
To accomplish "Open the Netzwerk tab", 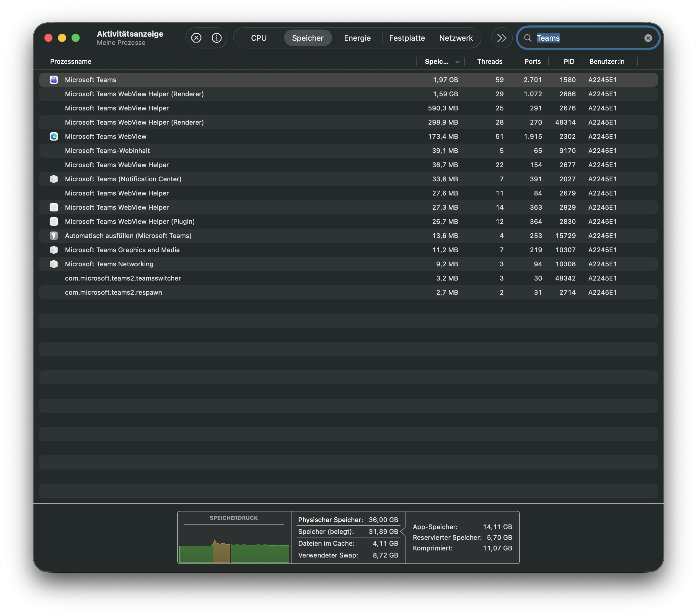I will [456, 38].
